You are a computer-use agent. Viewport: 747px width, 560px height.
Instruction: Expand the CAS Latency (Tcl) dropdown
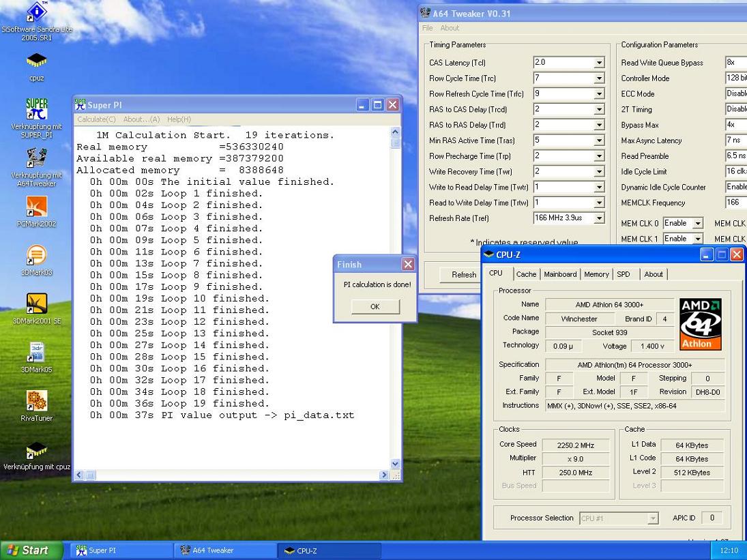(599, 63)
